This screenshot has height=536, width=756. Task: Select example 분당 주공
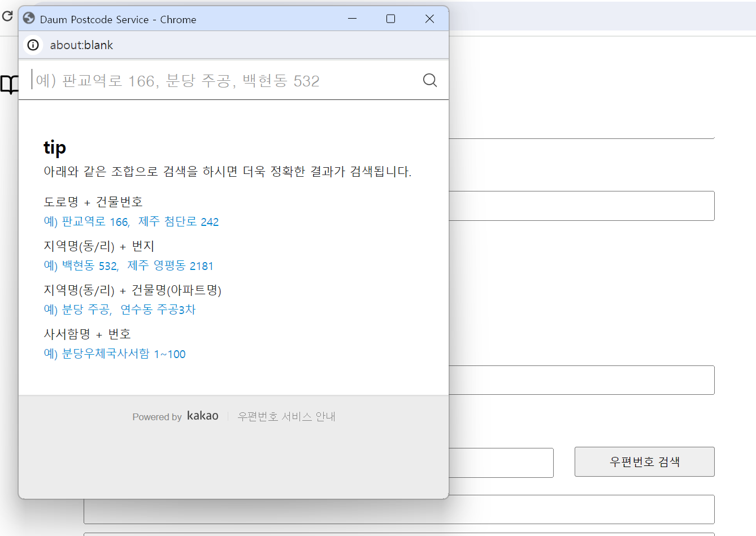pyautogui.click(x=87, y=310)
